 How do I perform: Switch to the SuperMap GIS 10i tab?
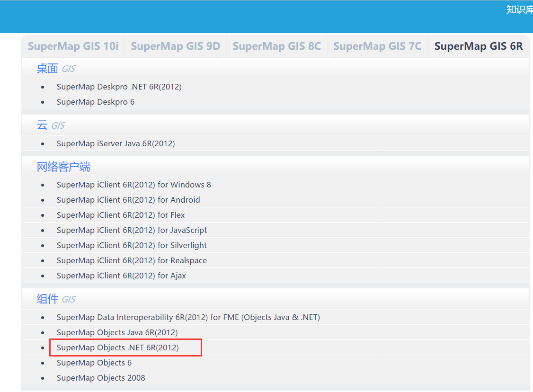point(73,46)
